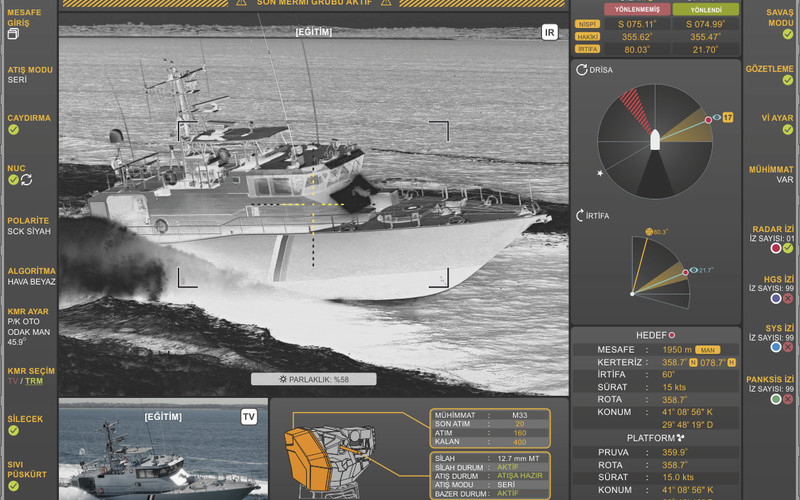
Task: Click the İRTİFA rotate icon
Action: point(580,215)
